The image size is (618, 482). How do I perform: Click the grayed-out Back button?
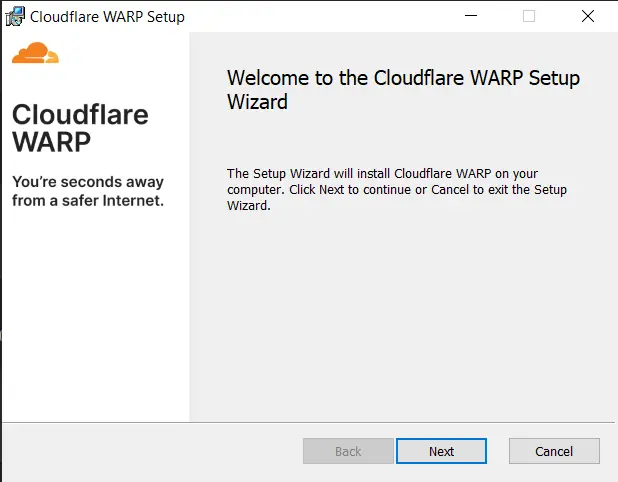(348, 451)
